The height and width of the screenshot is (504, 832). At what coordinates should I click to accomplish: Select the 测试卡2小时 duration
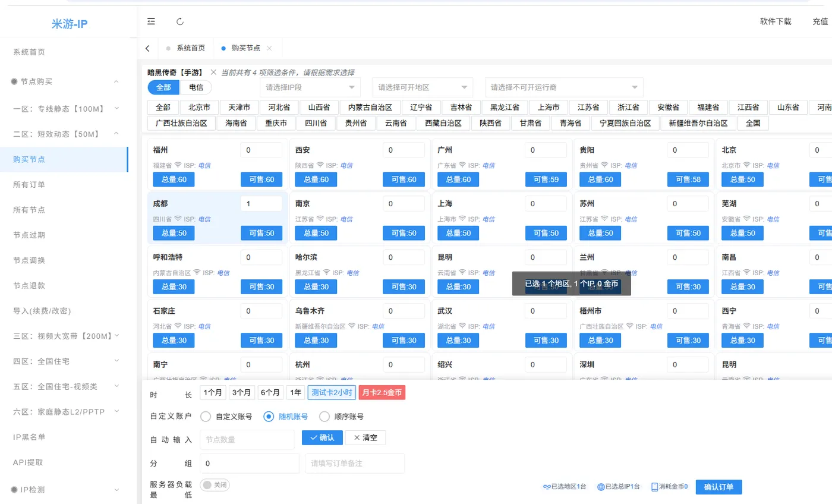point(332,392)
